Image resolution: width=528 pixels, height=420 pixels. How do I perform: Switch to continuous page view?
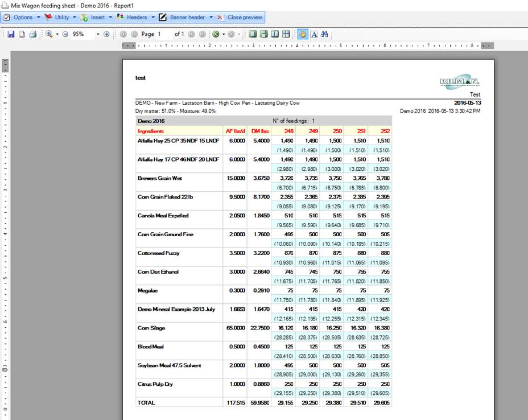(x=264, y=34)
